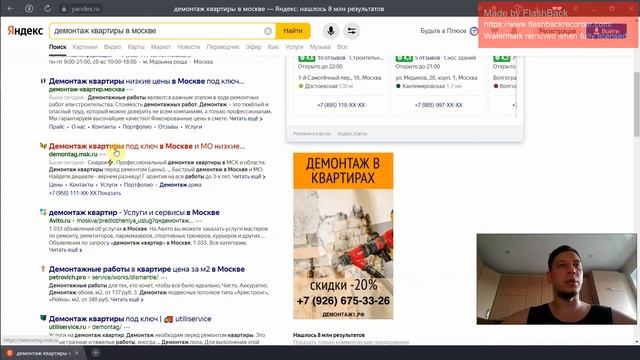Open the демонтаж-квартир.москва site address
This screenshot has width=640, height=360.
[x=87, y=89]
